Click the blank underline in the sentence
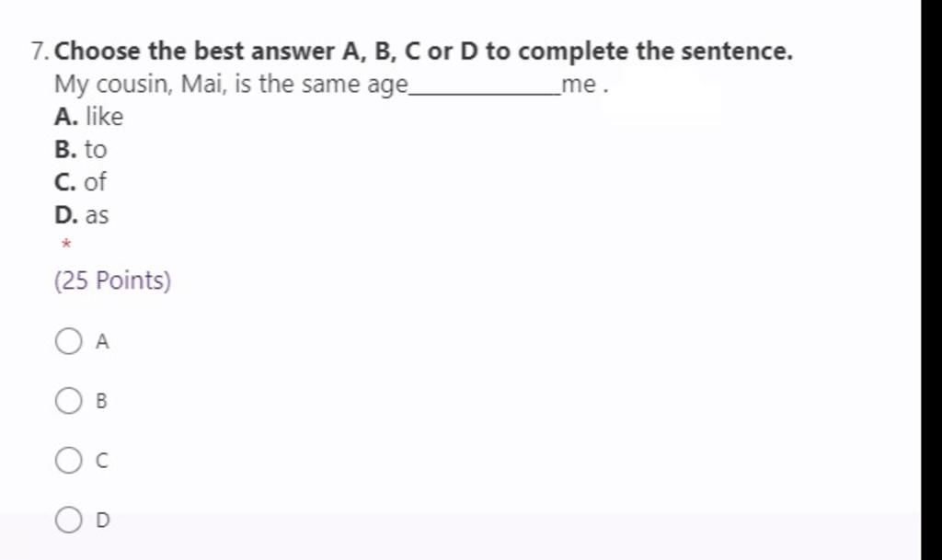Screen dimensions: 942x560 click(x=484, y=93)
